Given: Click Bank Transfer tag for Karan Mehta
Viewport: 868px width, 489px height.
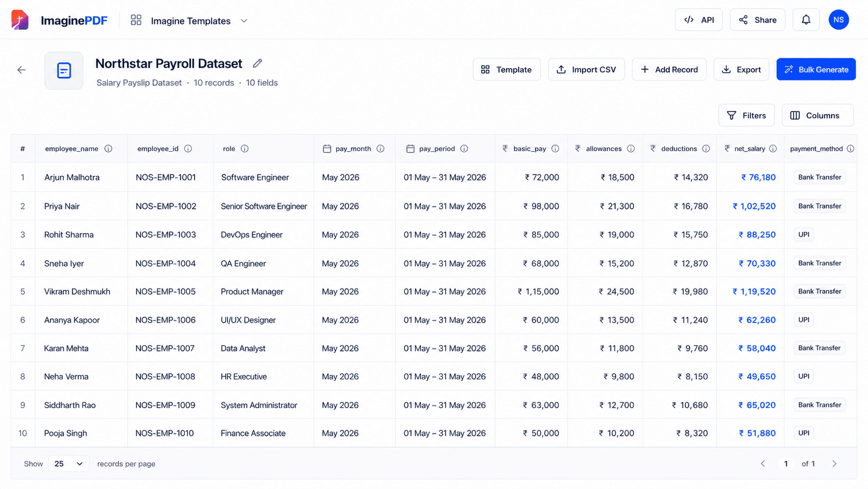Looking at the screenshot, I should (819, 348).
